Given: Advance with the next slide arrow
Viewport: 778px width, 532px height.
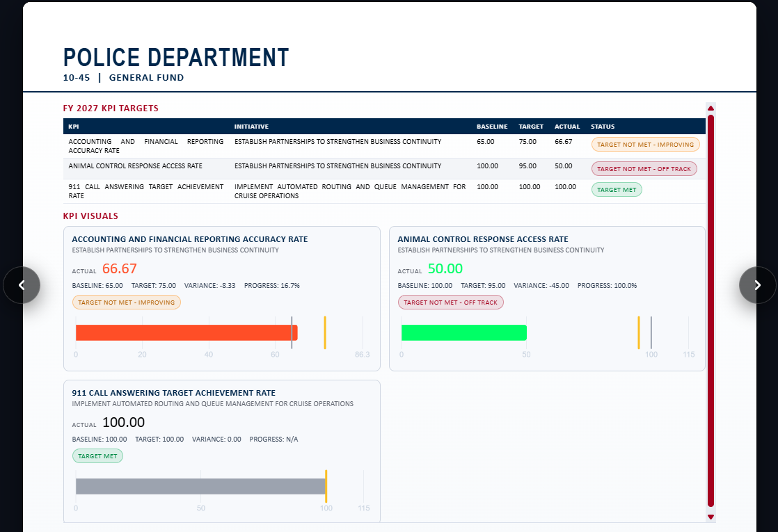Looking at the screenshot, I should tap(757, 285).
